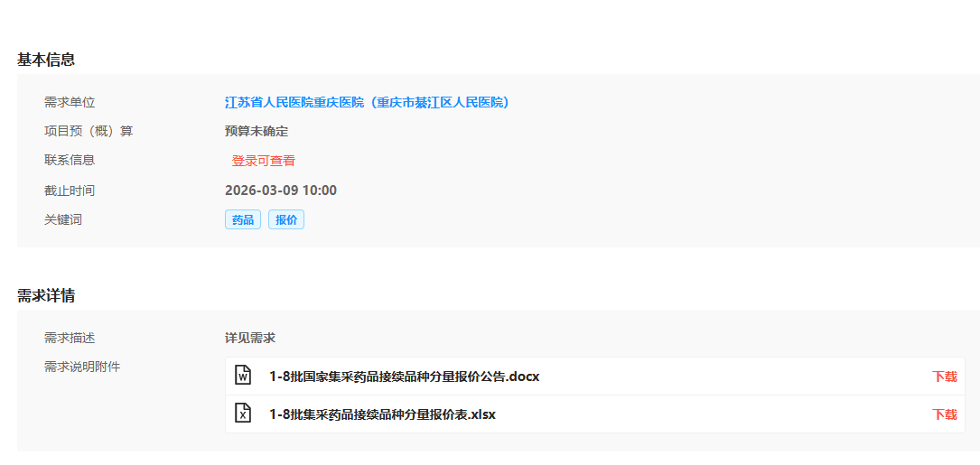Select the 药品 keyword tag
980x465 pixels.
click(x=242, y=219)
